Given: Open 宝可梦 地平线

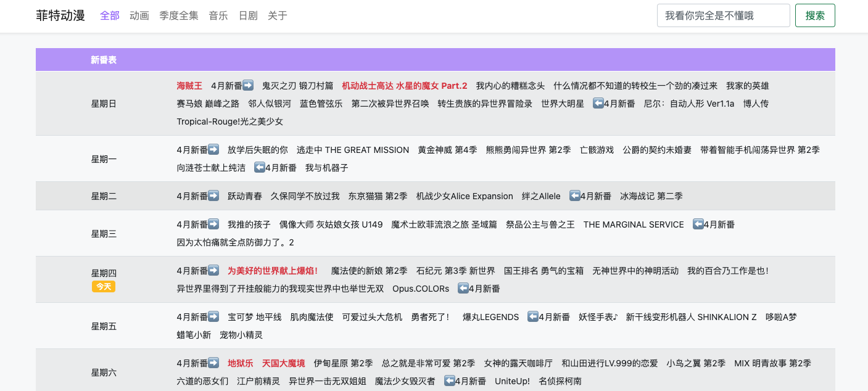Looking at the screenshot, I should [255, 317].
